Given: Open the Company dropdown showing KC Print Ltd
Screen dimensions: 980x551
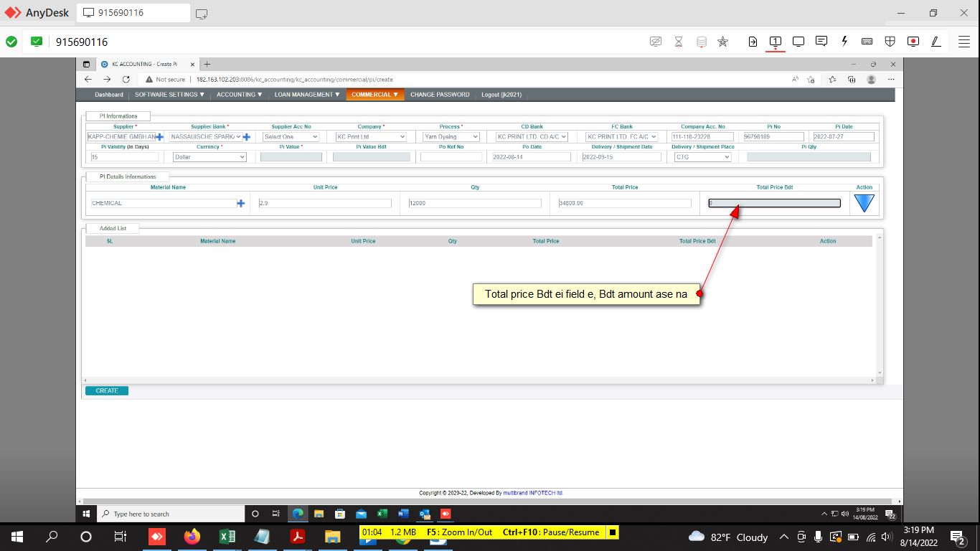Looking at the screenshot, I should [371, 136].
